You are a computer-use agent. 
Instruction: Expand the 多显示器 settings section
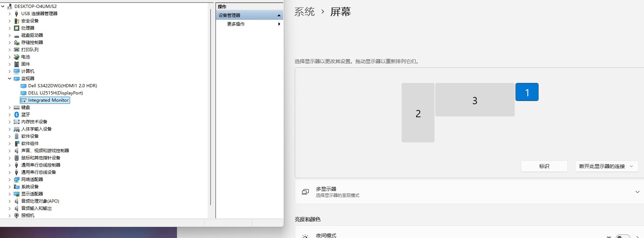pyautogui.click(x=637, y=192)
